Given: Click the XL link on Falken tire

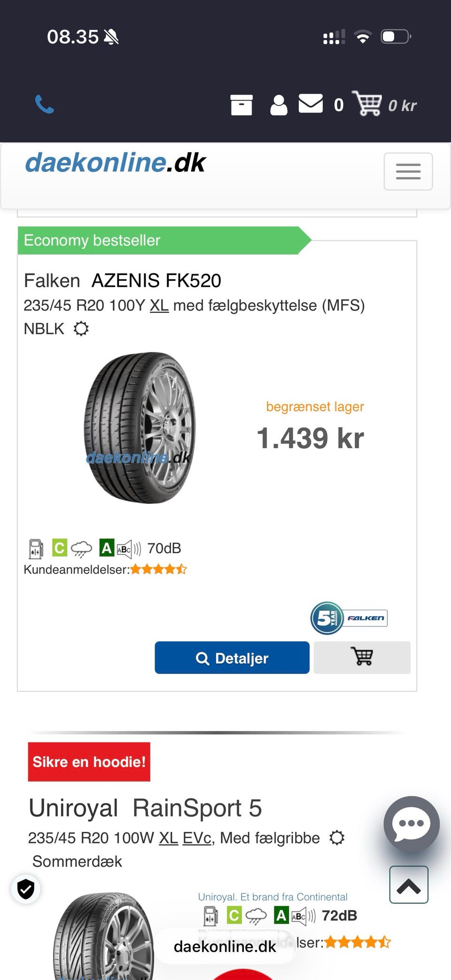Looking at the screenshot, I should (x=159, y=306).
